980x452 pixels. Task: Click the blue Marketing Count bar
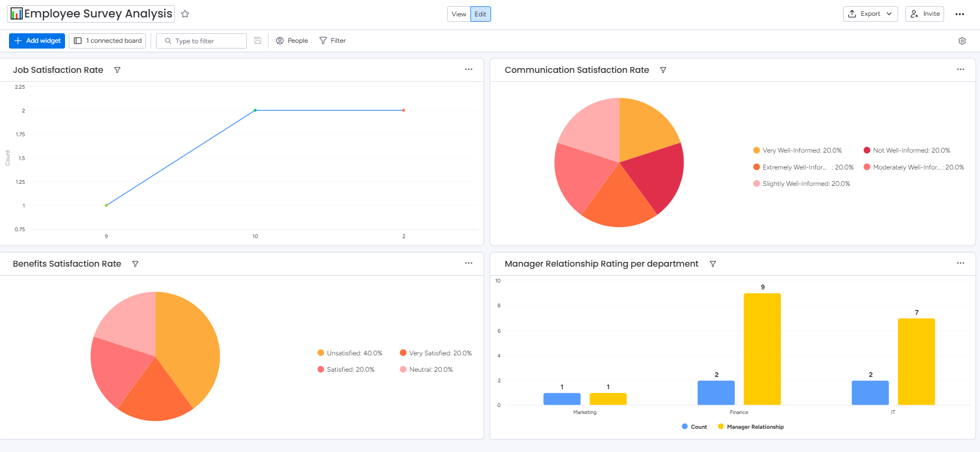pyautogui.click(x=562, y=399)
